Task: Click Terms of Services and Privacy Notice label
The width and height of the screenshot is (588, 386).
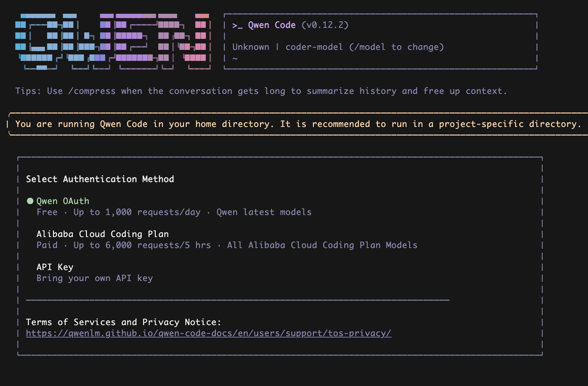Action: (123, 322)
